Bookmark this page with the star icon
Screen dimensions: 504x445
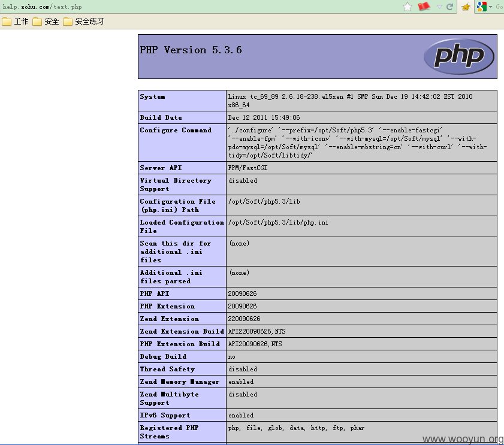click(408, 7)
